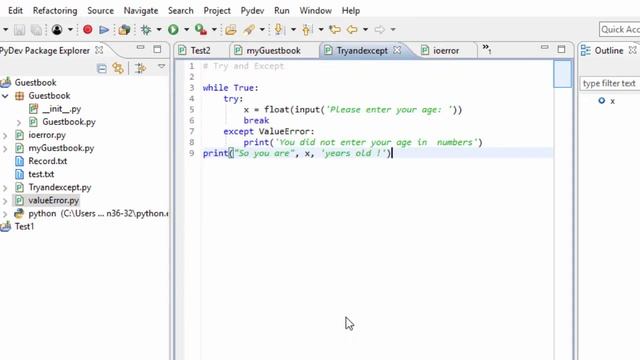The image size is (640, 360).
Task: Click the Save icon in the toolbar
Action: pos(19,30)
